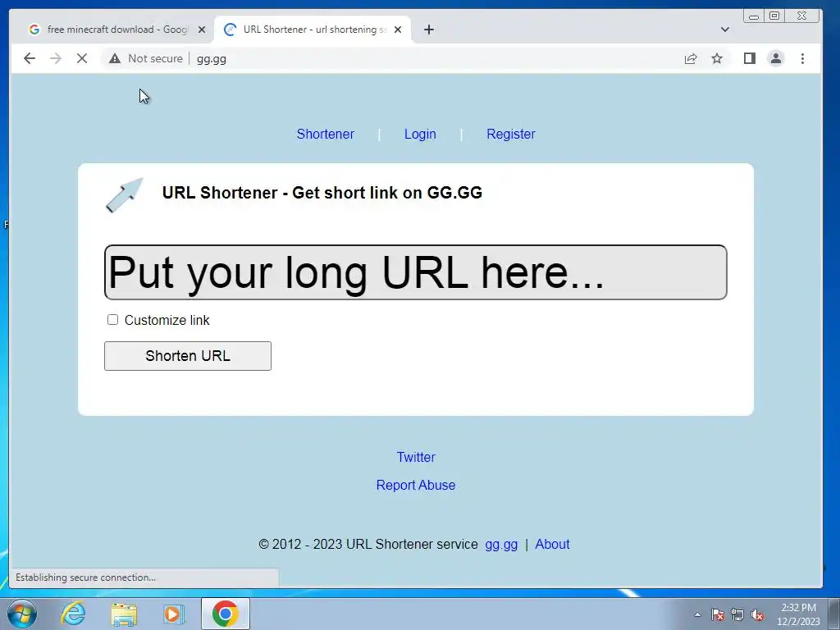Click the Chrome taskbar icon
840x630 pixels.
click(x=225, y=614)
